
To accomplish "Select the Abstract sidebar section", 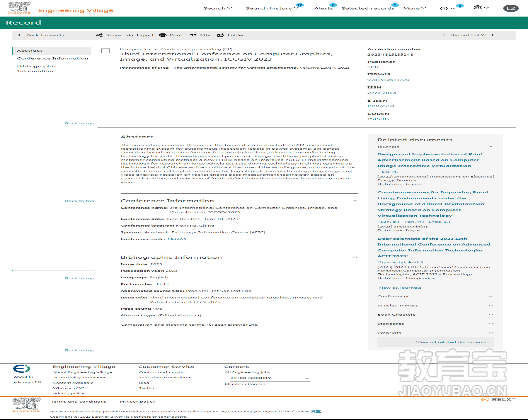I will point(52,51).
